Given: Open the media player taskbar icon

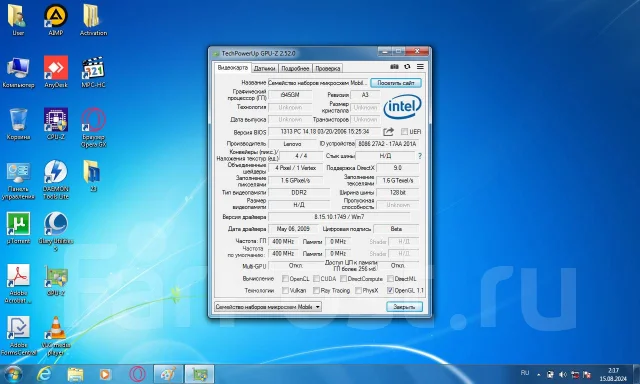Looking at the screenshot, I should click(105, 374).
